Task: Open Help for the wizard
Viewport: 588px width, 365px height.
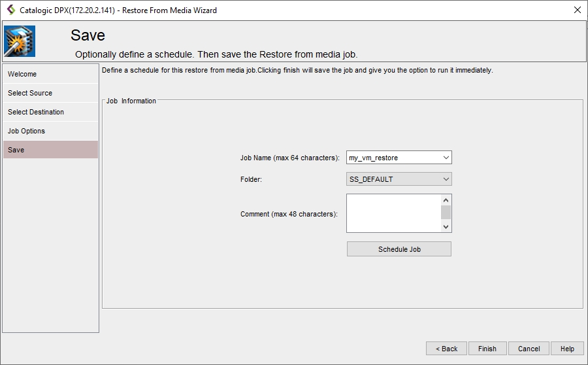Action: (567, 349)
